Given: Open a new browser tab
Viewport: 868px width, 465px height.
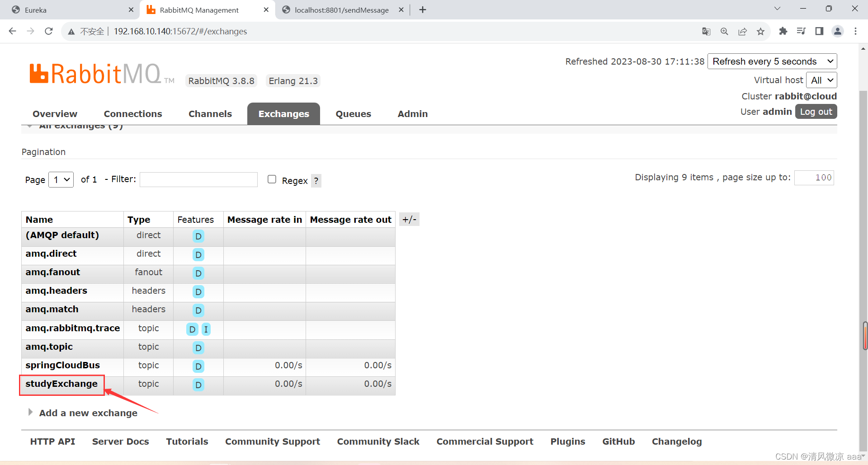Looking at the screenshot, I should coord(423,9).
